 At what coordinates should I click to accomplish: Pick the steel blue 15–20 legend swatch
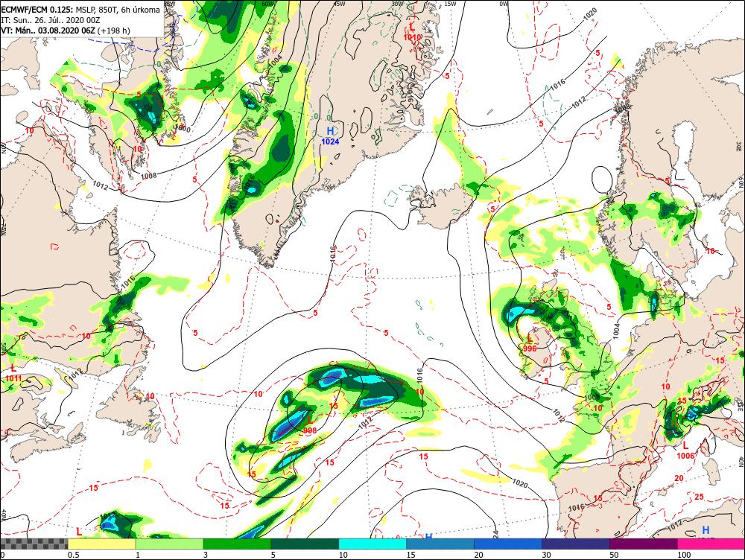(440, 544)
